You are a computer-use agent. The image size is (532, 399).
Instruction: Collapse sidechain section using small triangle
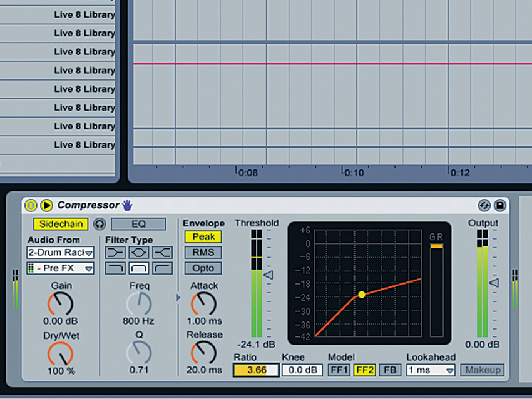pyautogui.click(x=178, y=298)
